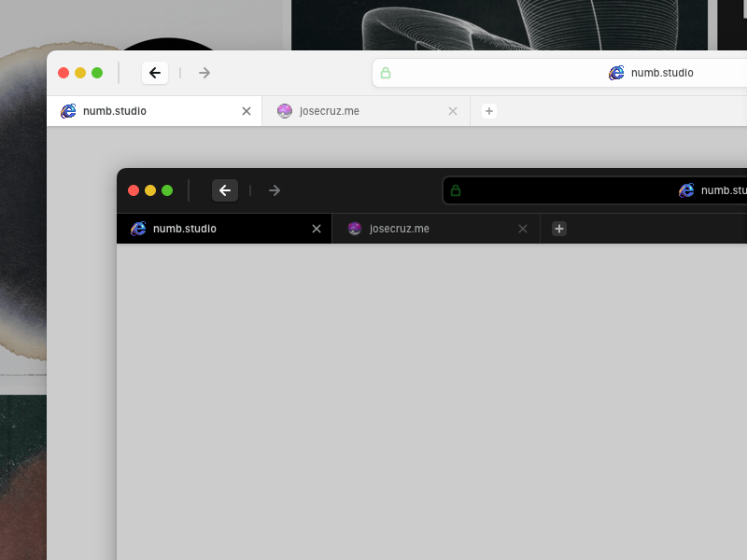
Task: Close the josecruz.me tab in dark window
Action: click(x=523, y=229)
